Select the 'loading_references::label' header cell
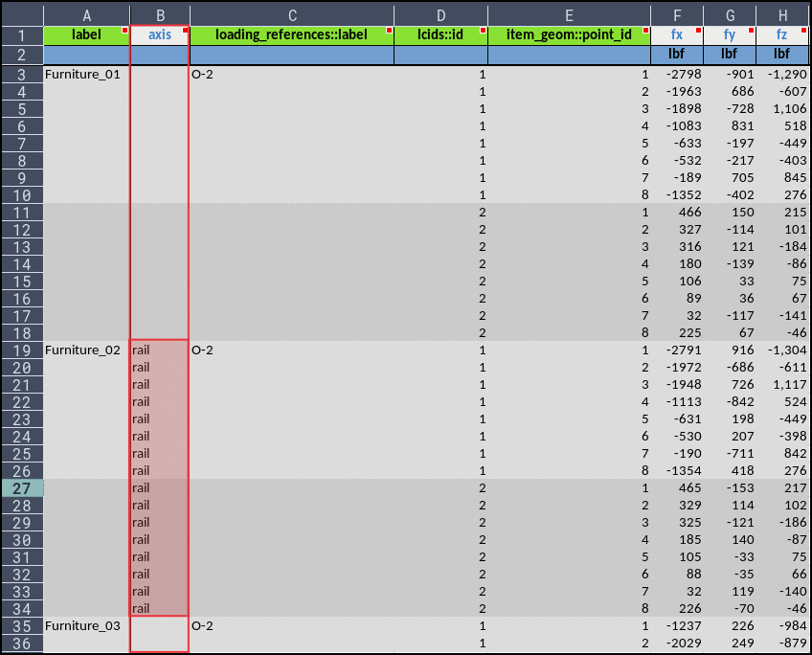This screenshot has height=655, width=812. 292,35
